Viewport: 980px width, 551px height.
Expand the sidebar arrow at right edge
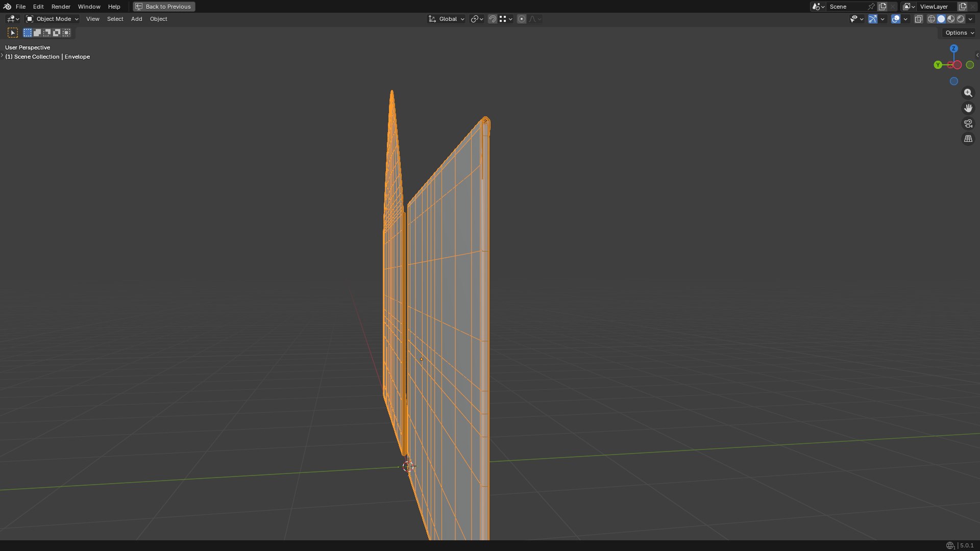(x=977, y=55)
